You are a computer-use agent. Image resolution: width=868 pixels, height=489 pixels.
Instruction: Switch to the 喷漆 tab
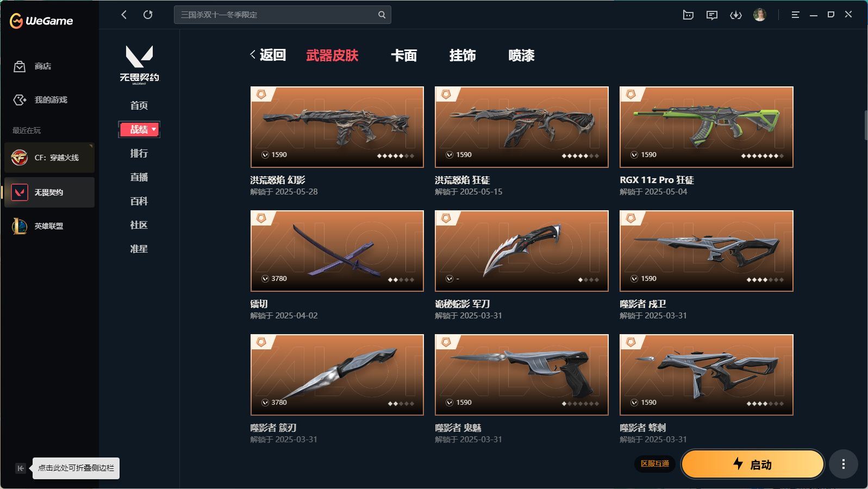(x=521, y=55)
